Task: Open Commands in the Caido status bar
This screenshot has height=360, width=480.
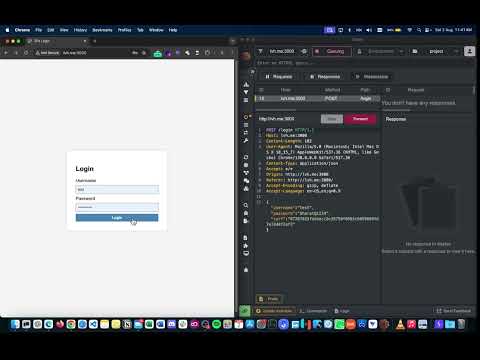Action: (x=313, y=311)
